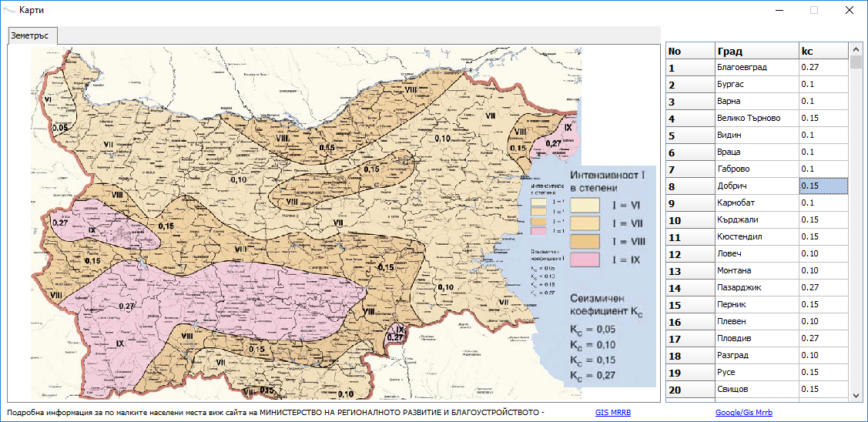Click the I = VI legend color swatch

tap(584, 204)
